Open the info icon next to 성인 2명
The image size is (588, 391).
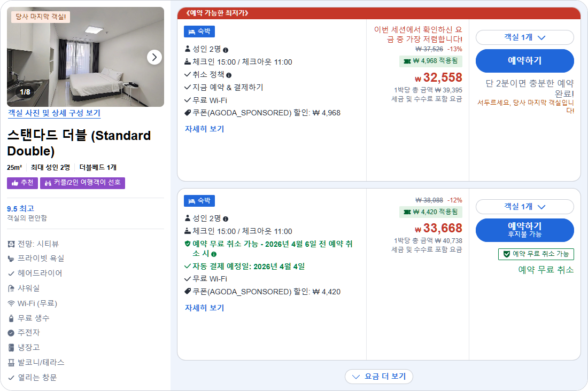tap(226, 49)
